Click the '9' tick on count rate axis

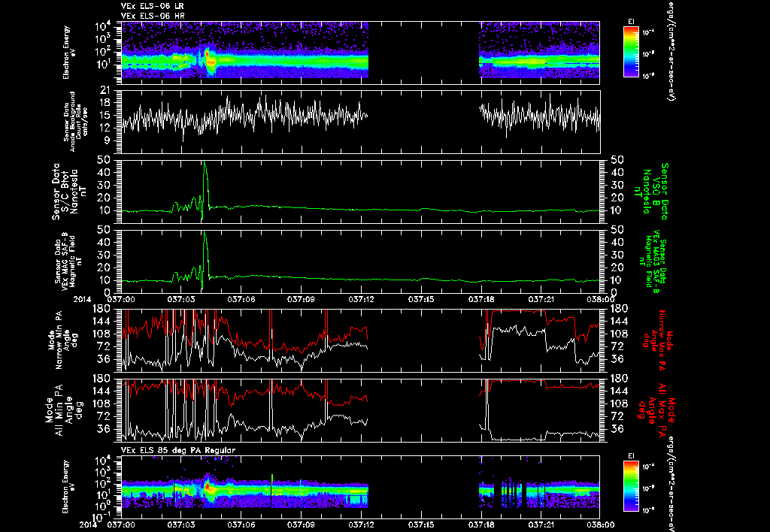pos(108,141)
